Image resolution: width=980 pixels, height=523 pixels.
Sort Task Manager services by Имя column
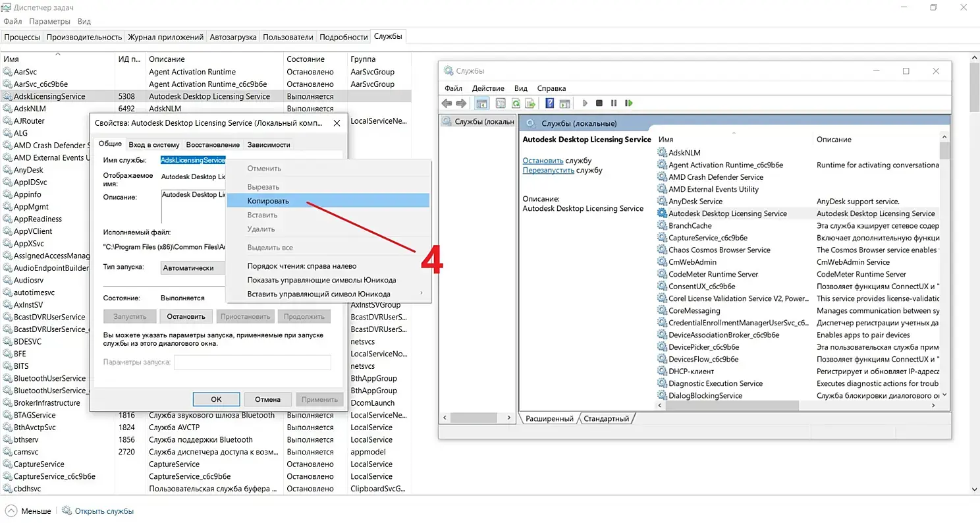pyautogui.click(x=58, y=59)
